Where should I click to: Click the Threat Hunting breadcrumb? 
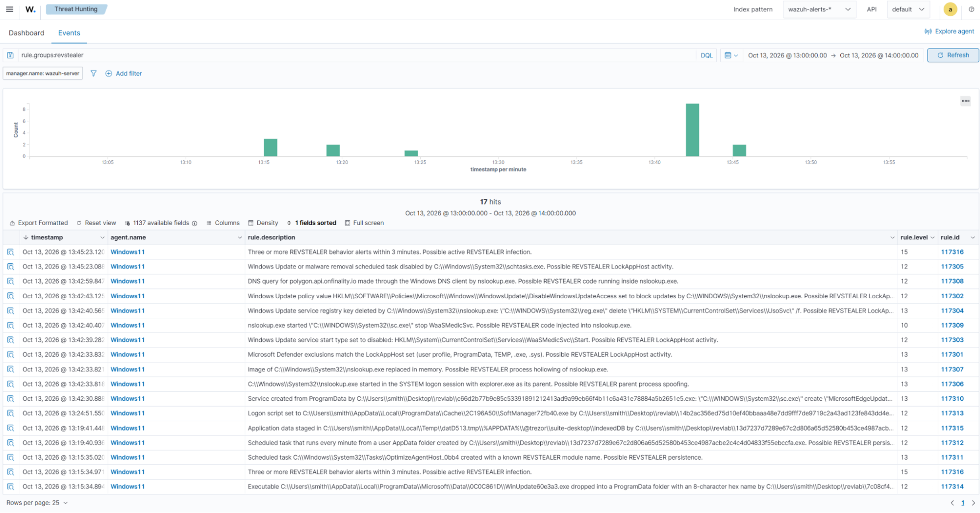point(76,9)
